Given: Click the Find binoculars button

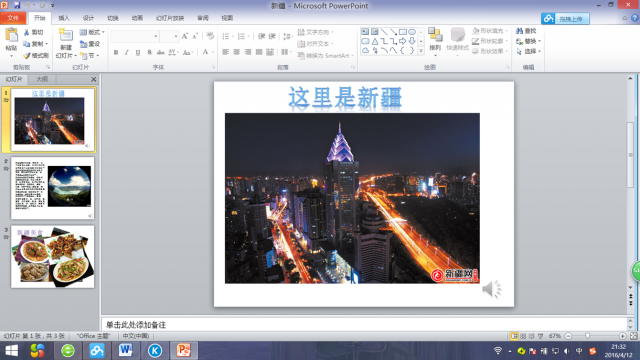Looking at the screenshot, I should click(x=526, y=31).
